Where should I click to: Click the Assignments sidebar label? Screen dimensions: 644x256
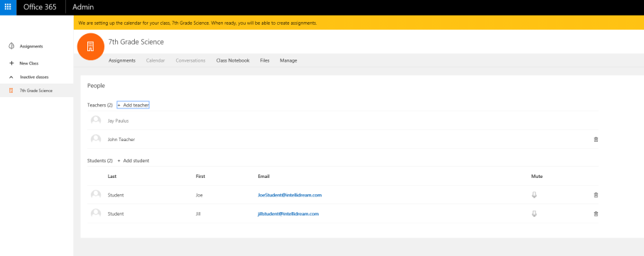(31, 46)
